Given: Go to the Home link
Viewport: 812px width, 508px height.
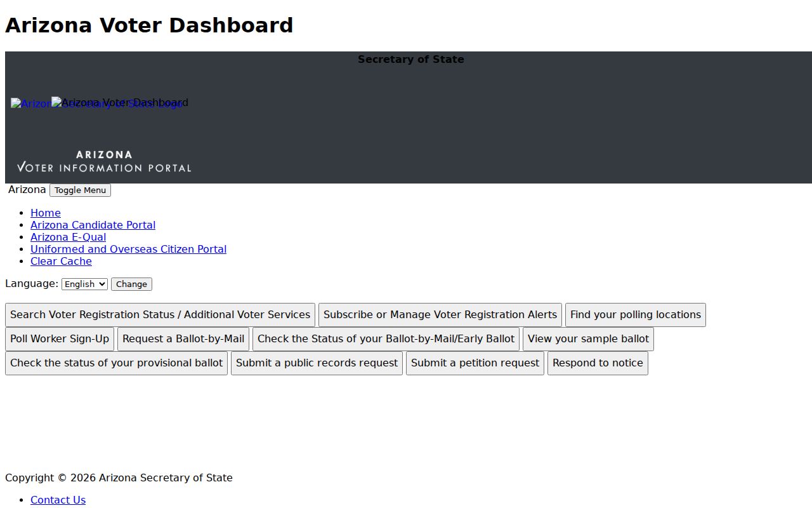Looking at the screenshot, I should point(46,213).
